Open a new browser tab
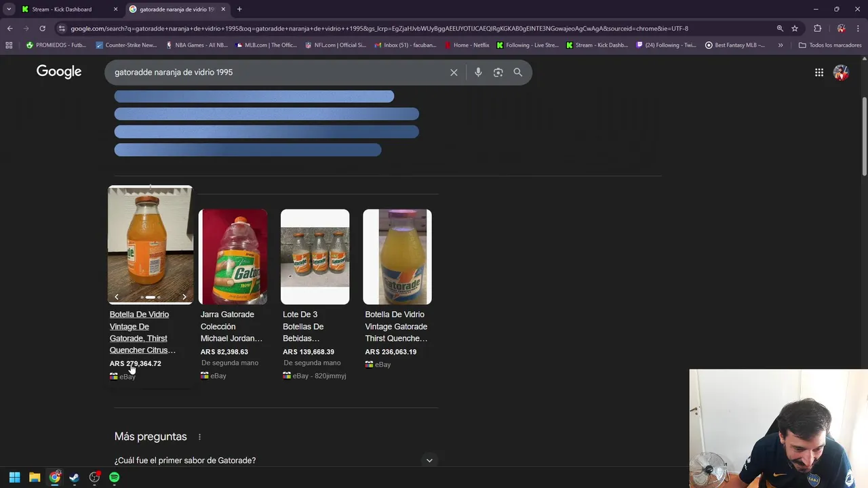868x488 pixels. coord(239,9)
